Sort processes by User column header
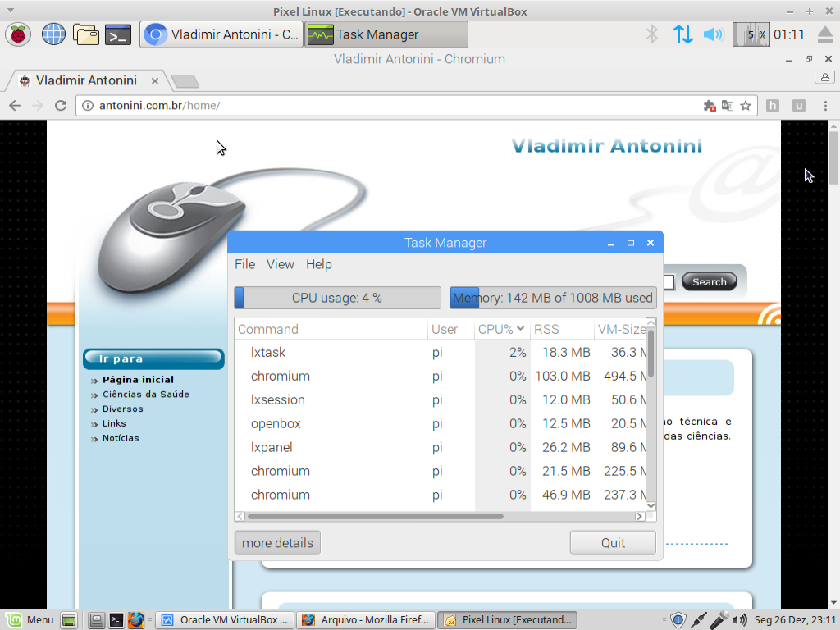The height and width of the screenshot is (630, 840). tap(451, 329)
